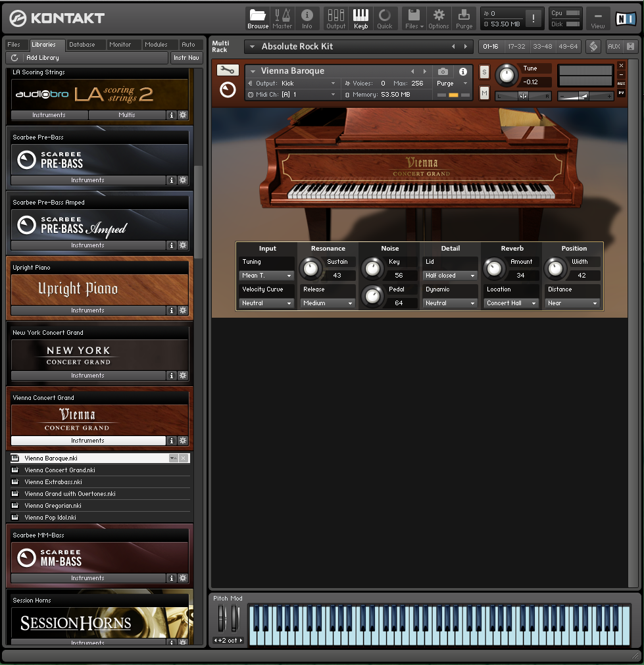Open Upright Piano Instruments list

pyautogui.click(x=88, y=310)
